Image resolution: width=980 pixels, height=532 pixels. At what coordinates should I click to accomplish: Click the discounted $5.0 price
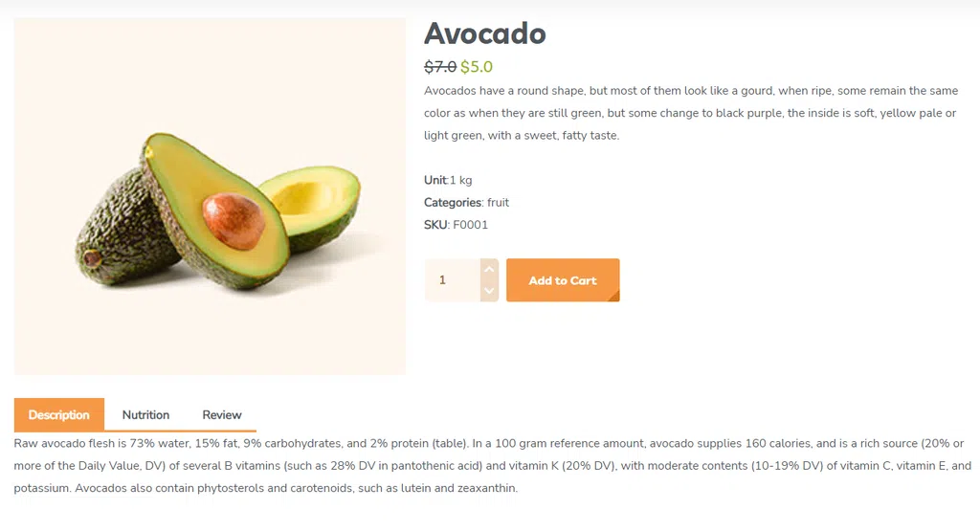(x=477, y=67)
